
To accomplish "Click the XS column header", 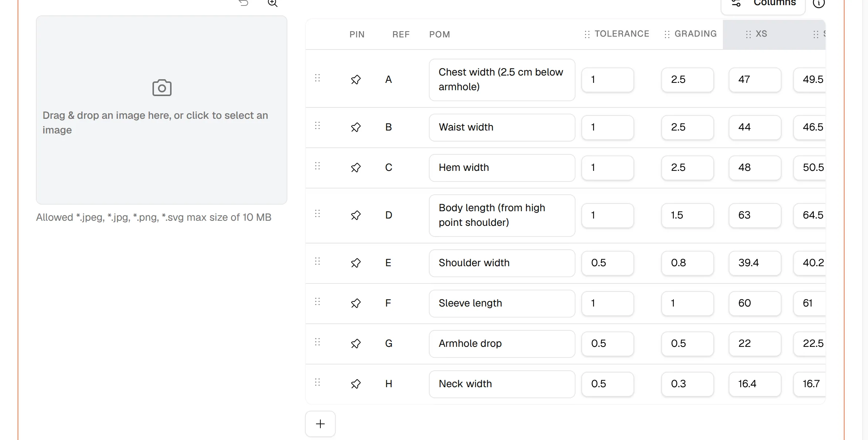I will (761, 34).
